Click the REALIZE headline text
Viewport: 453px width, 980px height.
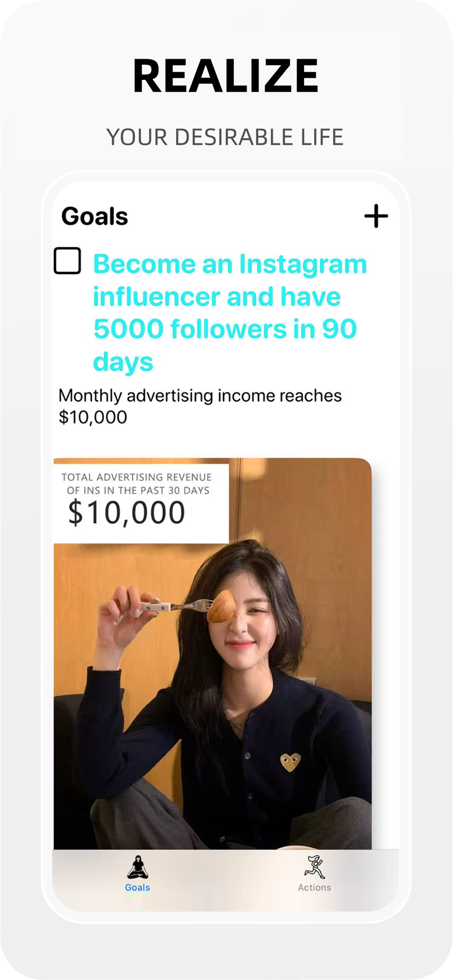tap(226, 75)
